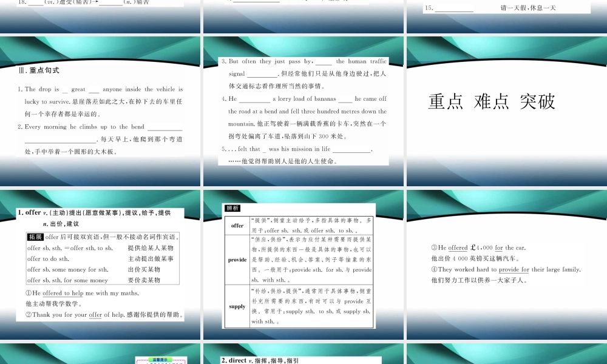
Task: Open the slide explaining '1. offer' usage
Action: [100, 265]
